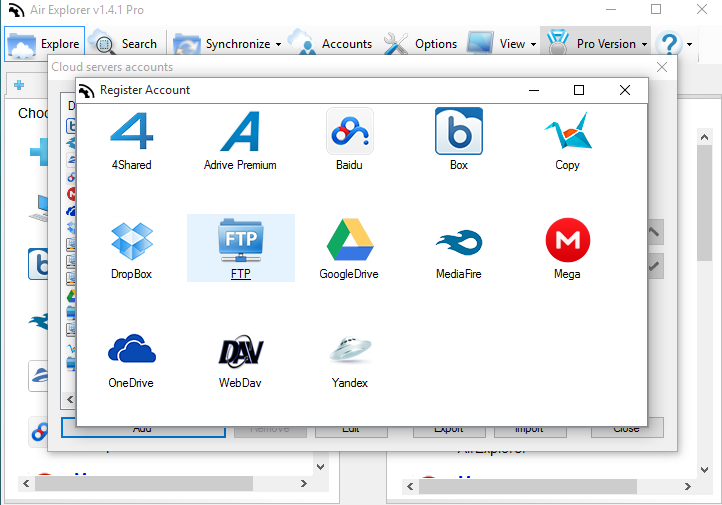Click left pane horizontal scrollbar left arrow
The image size is (722, 505).
coord(26,483)
